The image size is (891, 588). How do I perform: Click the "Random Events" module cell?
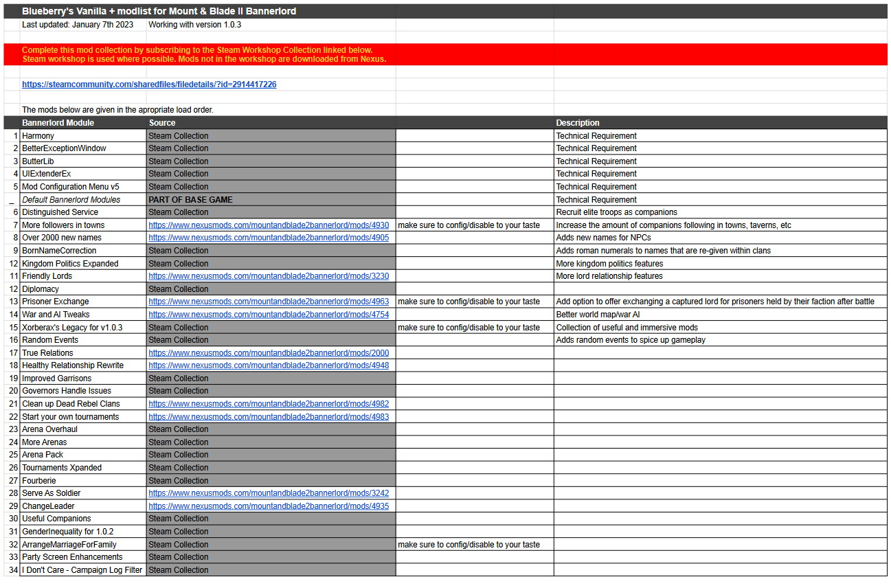(83, 340)
